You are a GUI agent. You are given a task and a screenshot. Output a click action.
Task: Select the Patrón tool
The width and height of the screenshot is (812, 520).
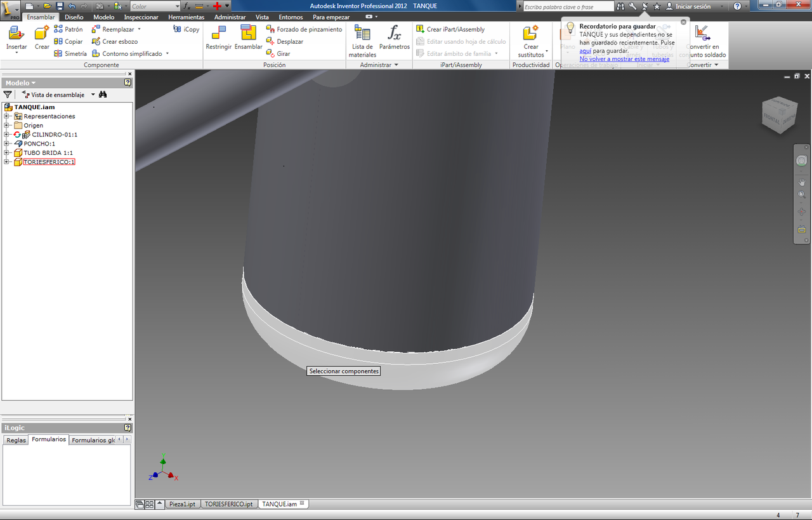tap(69, 29)
